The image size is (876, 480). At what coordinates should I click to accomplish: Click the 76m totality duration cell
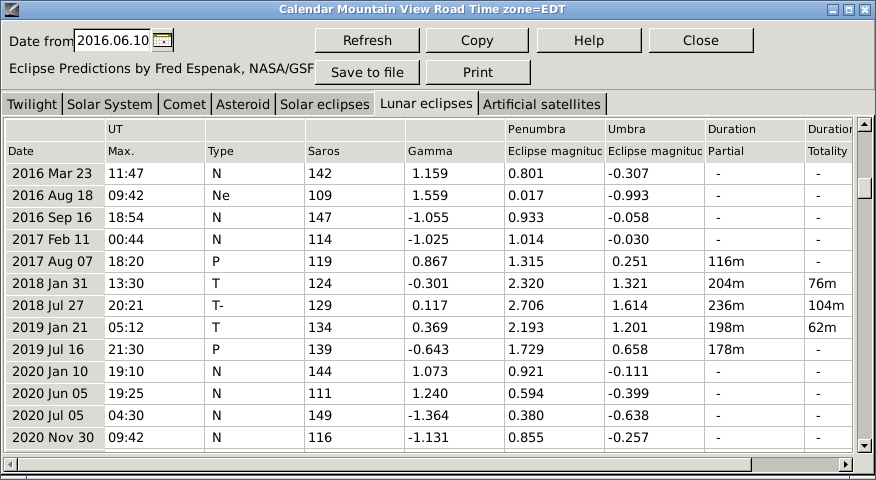click(829, 284)
